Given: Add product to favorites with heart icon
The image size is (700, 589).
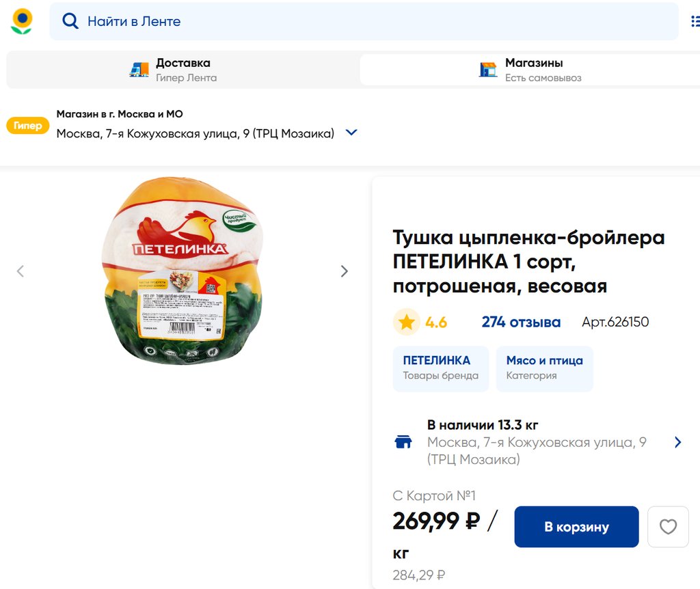Looking at the screenshot, I should [668, 527].
